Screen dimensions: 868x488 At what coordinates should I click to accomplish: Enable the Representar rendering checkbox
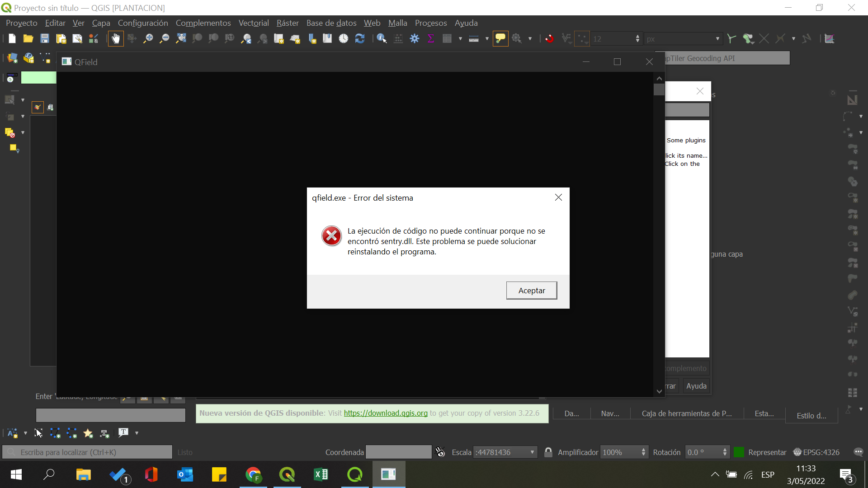[x=739, y=452]
